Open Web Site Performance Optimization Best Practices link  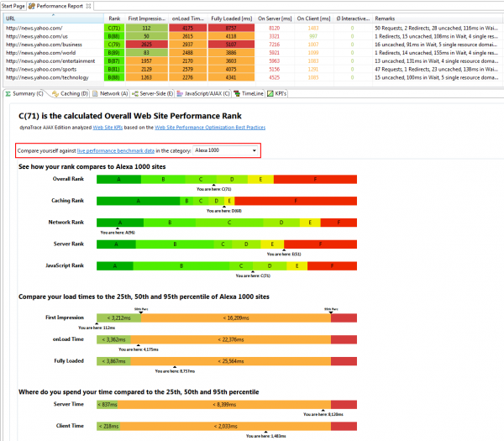[210, 128]
